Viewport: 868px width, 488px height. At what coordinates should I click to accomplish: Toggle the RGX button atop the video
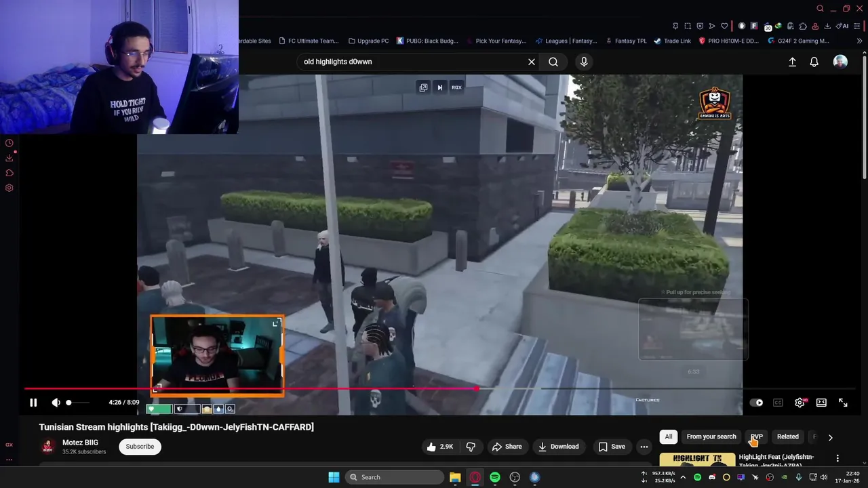pyautogui.click(x=456, y=87)
